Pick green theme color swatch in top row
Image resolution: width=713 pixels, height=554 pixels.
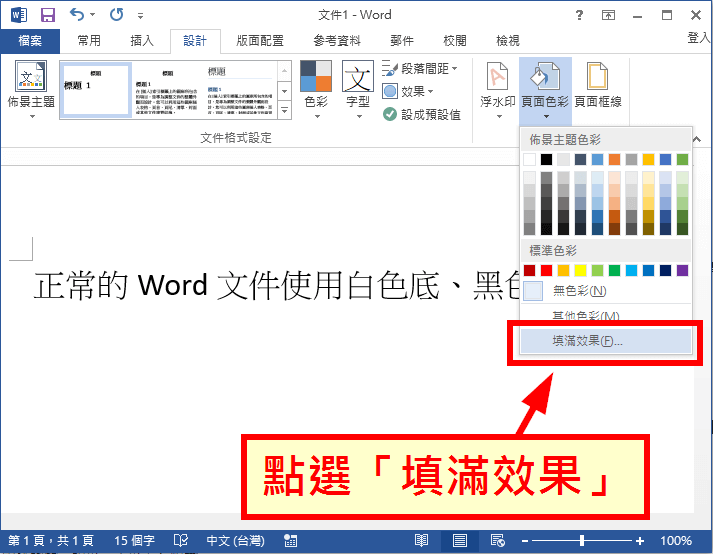coord(682,159)
